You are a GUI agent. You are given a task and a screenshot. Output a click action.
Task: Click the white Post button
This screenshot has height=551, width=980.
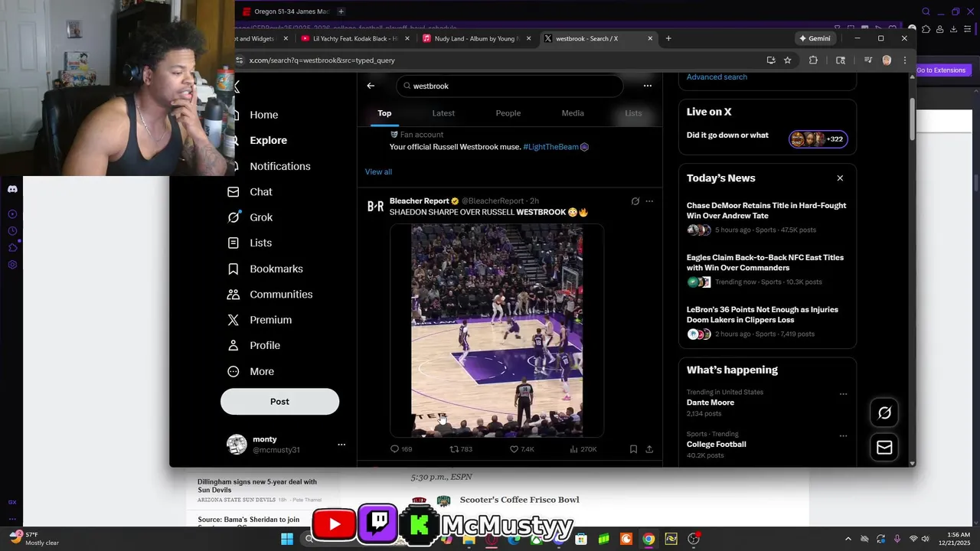(x=279, y=402)
